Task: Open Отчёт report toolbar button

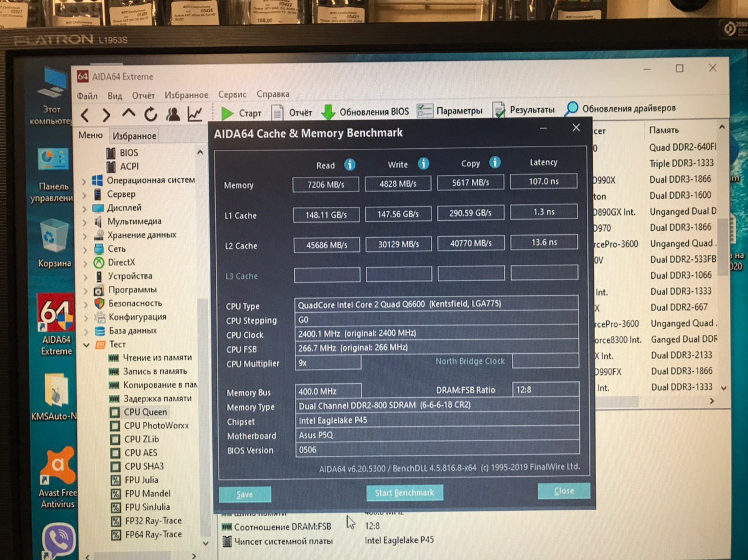Action: coord(291,112)
